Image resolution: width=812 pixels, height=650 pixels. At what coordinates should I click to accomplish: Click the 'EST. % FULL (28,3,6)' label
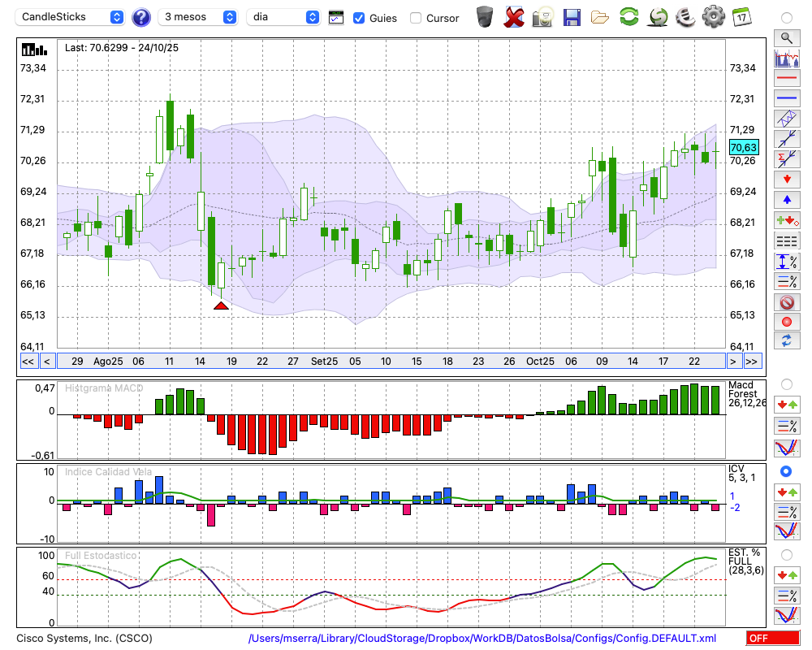tap(745, 561)
